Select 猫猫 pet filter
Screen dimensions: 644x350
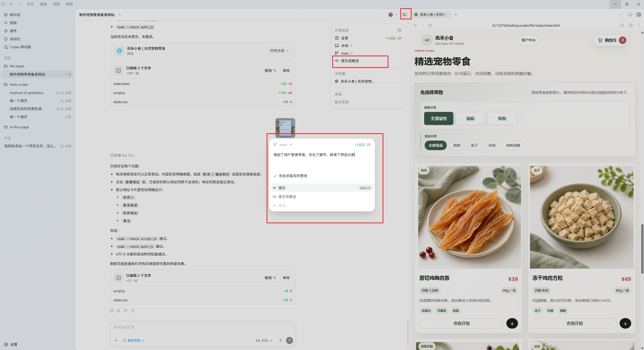coord(470,118)
